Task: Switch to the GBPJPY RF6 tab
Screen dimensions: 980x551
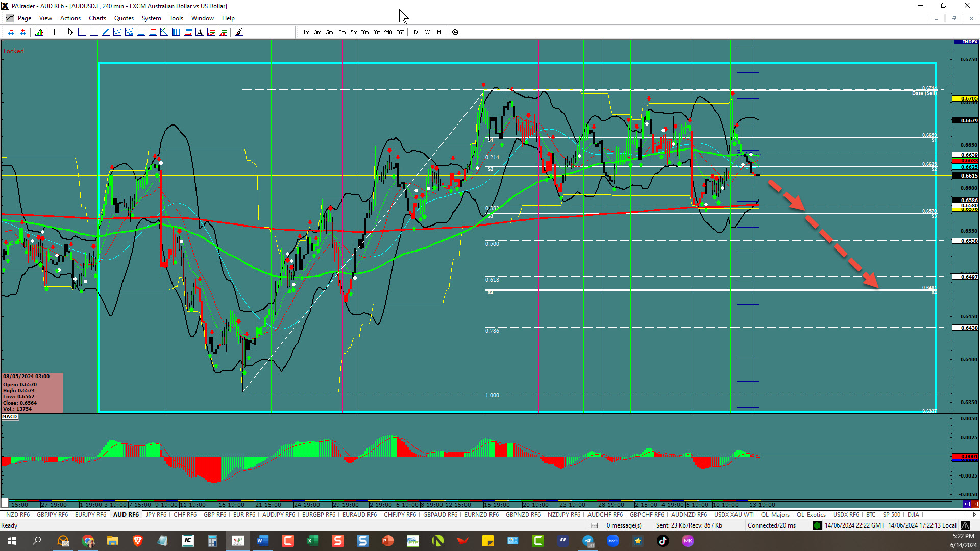Action: coord(52,515)
